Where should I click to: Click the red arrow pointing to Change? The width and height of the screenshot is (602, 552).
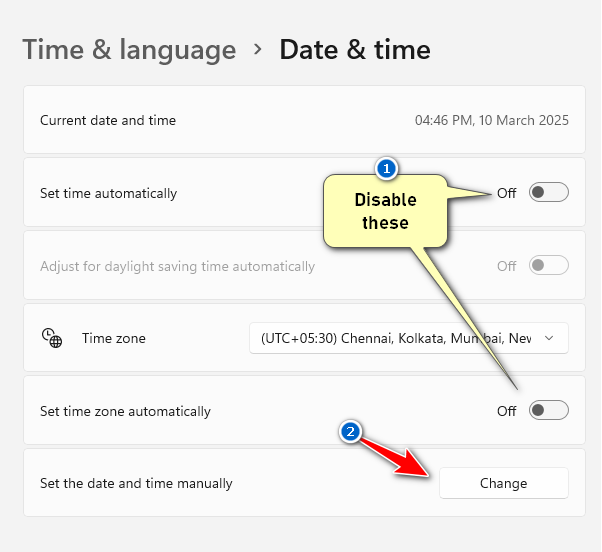point(400,460)
